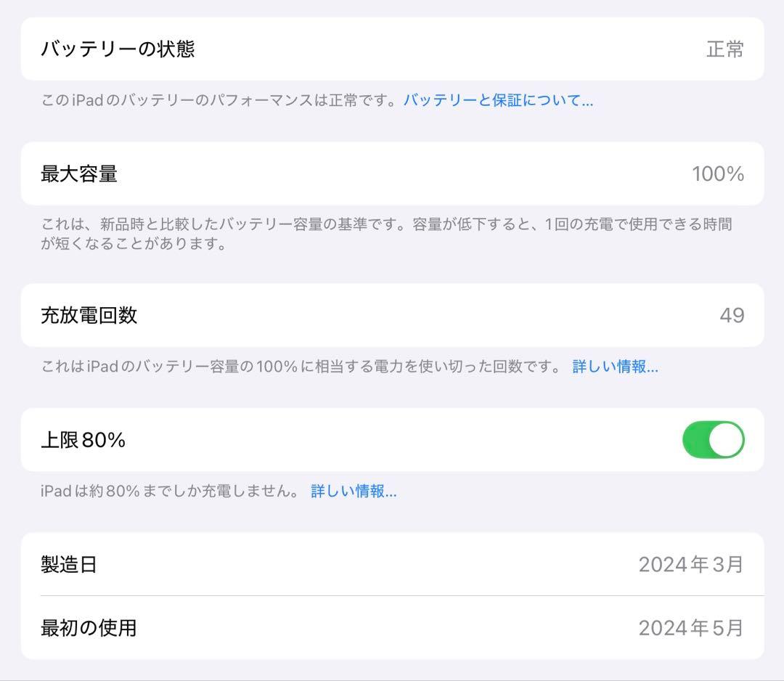The image size is (784, 681).
Task: Click the 2024年5月 first use value
Action: click(690, 627)
